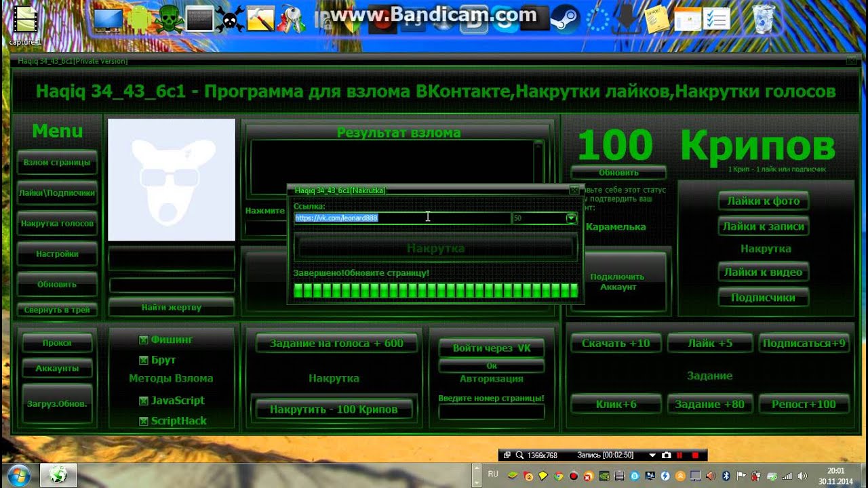The width and height of the screenshot is (868, 488).
Task: Click the Подключить Аккаунт button
Action: point(617,282)
